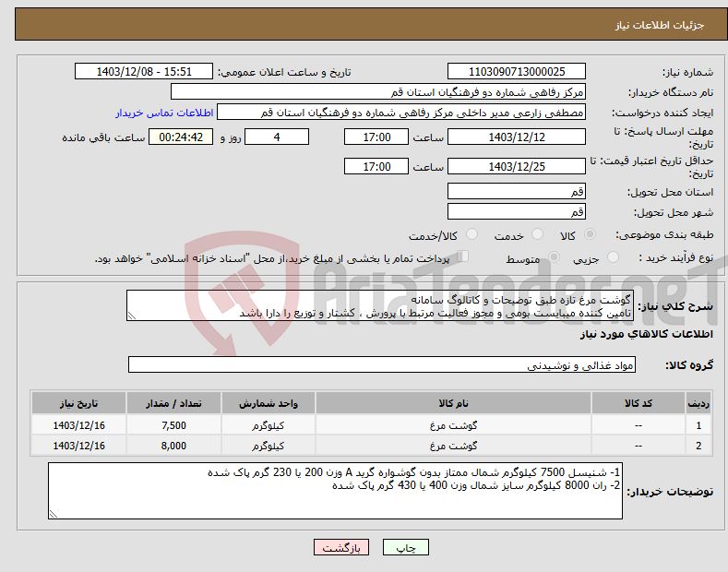Click the ردیف column header
Viewport: 728px width, 572px height.
click(698, 403)
